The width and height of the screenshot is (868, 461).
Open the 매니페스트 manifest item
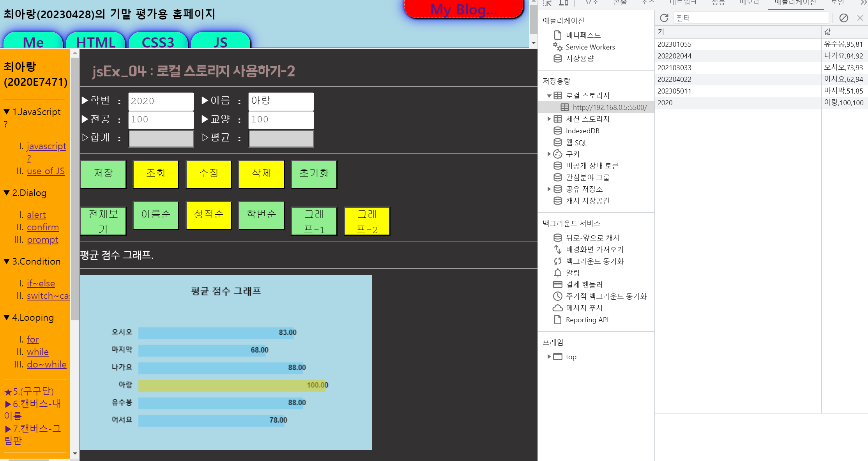click(583, 35)
